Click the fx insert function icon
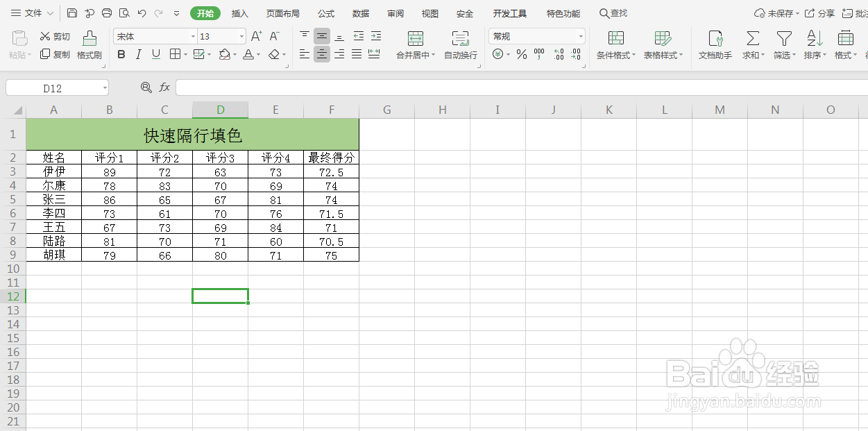Image resolution: width=868 pixels, height=431 pixels. (x=164, y=87)
